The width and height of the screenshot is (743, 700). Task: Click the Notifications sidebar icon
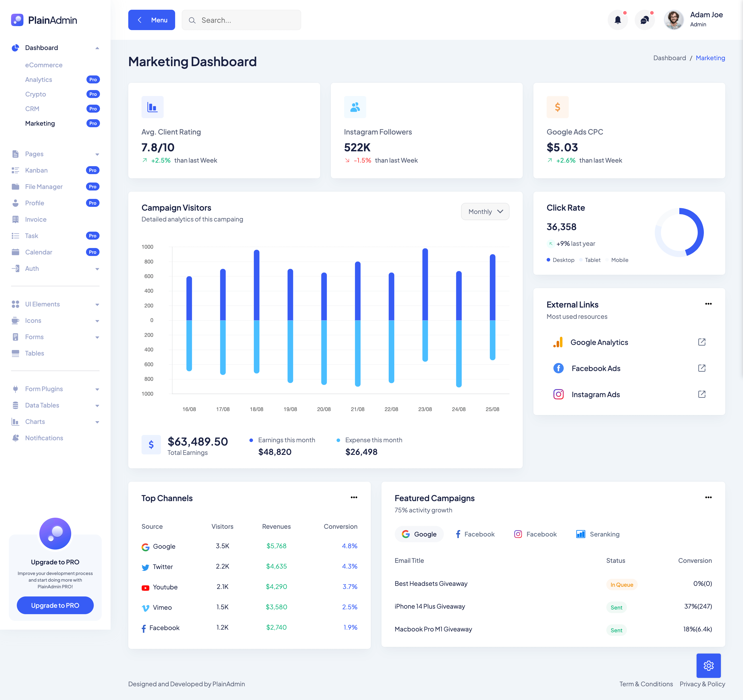16,438
